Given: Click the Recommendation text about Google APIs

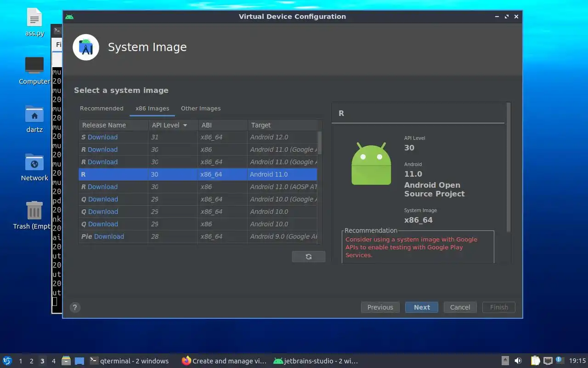Looking at the screenshot, I should point(411,247).
